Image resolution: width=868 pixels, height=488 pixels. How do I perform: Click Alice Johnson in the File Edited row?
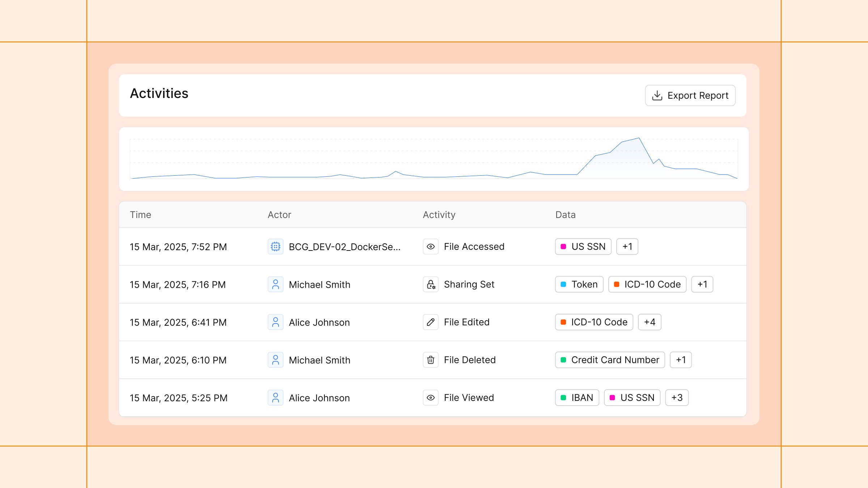click(319, 322)
